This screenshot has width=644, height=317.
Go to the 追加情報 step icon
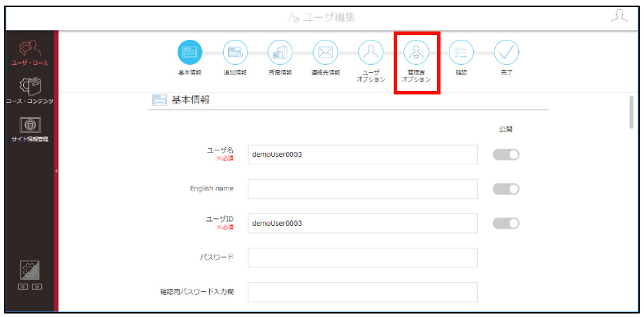[x=235, y=52]
